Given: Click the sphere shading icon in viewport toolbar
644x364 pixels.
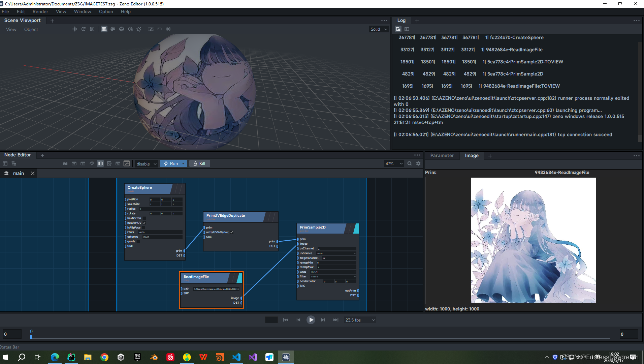Looking at the screenshot, I should (122, 29).
